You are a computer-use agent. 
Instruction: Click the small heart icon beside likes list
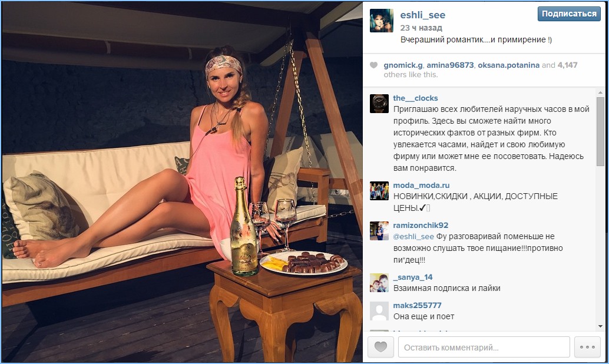373,65
